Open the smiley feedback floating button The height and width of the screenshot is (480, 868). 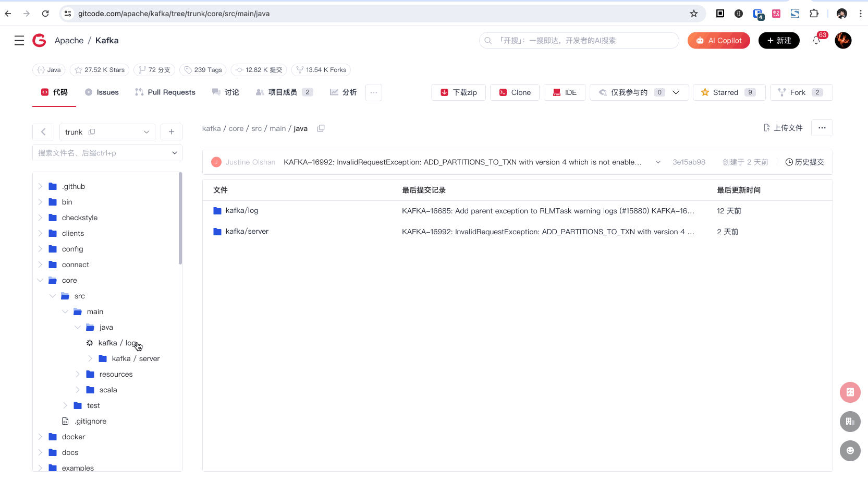coord(850,451)
